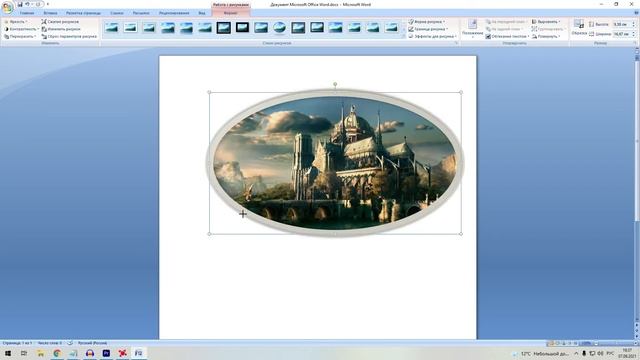Undo the last action in Quick Access toolbar
Image resolution: width=640 pixels, height=360 pixels.
(27, 4)
